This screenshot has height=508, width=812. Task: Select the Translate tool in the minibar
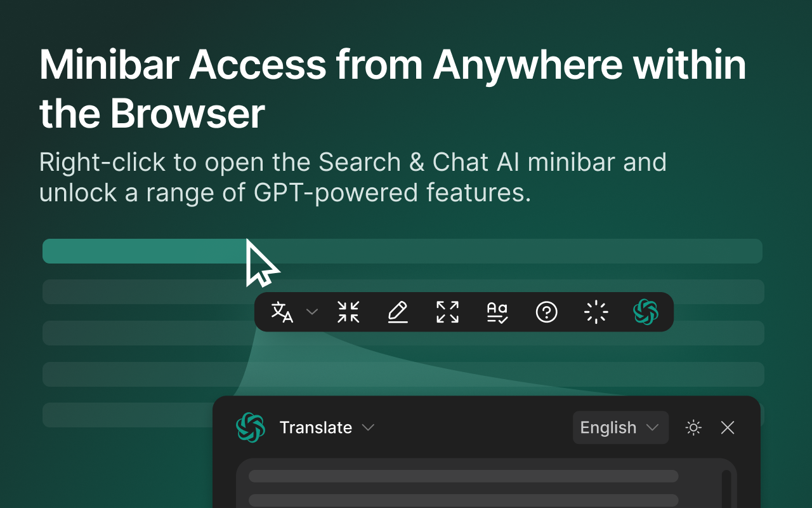pyautogui.click(x=282, y=312)
